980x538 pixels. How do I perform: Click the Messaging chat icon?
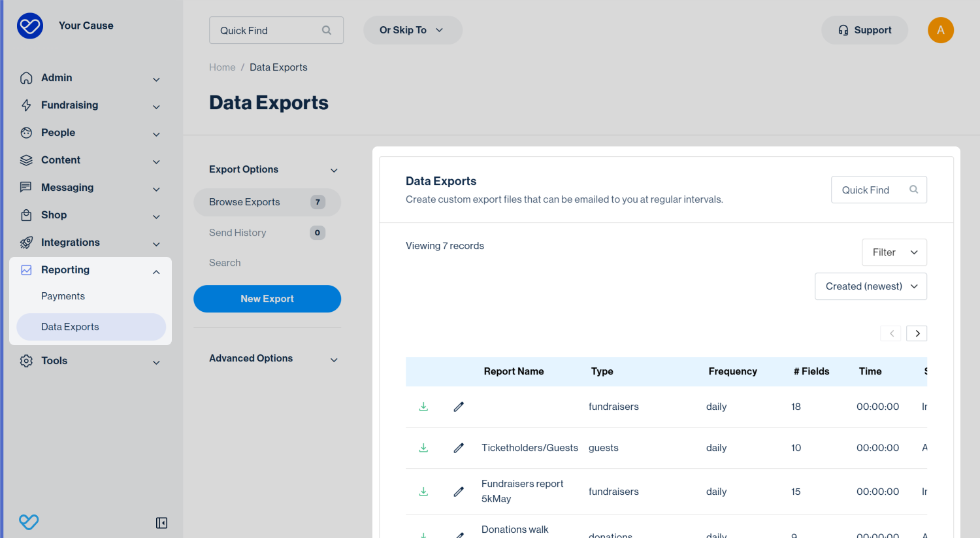[x=26, y=188]
